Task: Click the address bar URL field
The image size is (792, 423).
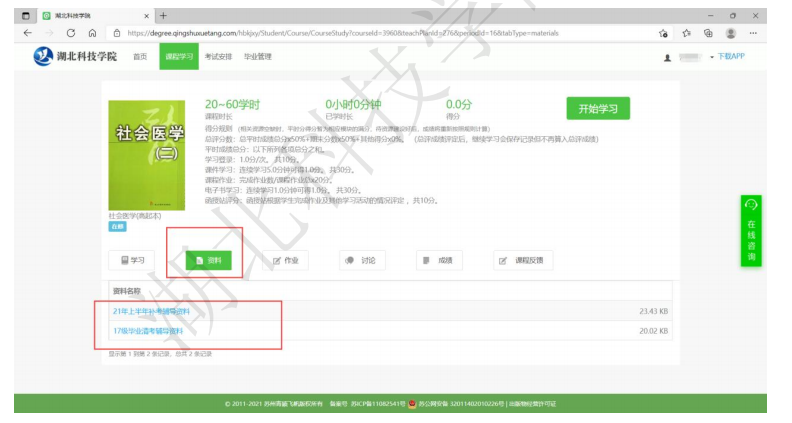Action: 342,33
